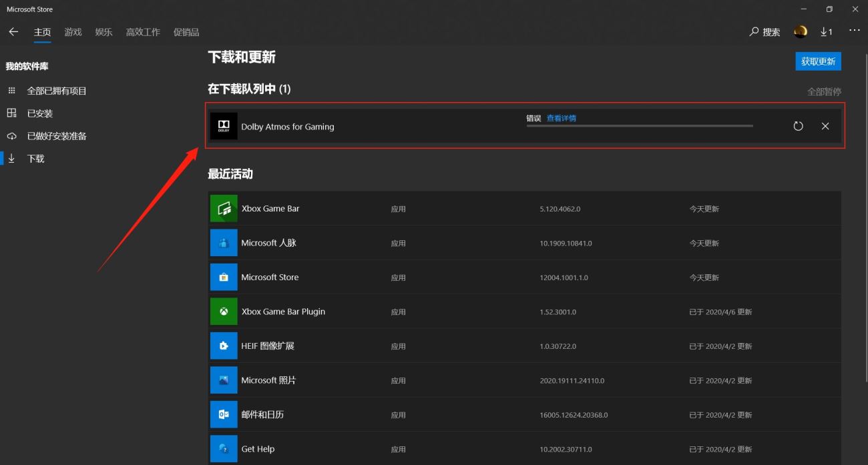Click the 搜索 search button
The image size is (868, 465).
point(765,32)
